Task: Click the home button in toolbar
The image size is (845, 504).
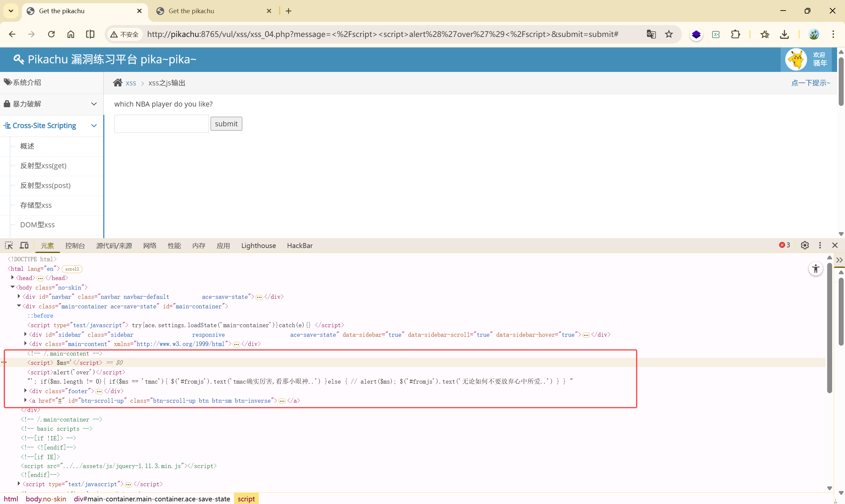Action: (x=71, y=34)
